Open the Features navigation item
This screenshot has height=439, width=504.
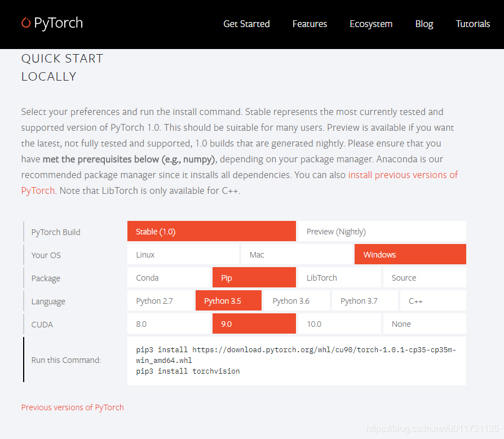point(310,24)
